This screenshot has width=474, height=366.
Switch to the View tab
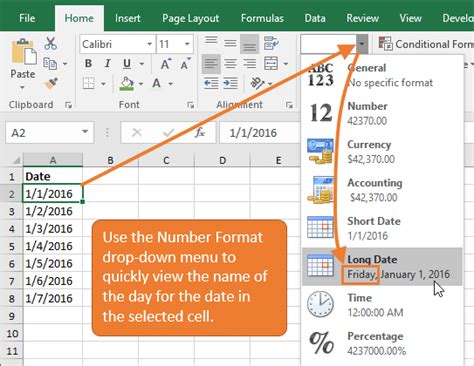(410, 18)
